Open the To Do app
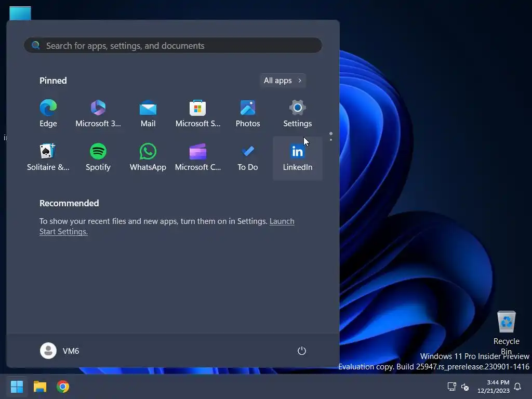The width and height of the screenshot is (532, 399). click(248, 158)
